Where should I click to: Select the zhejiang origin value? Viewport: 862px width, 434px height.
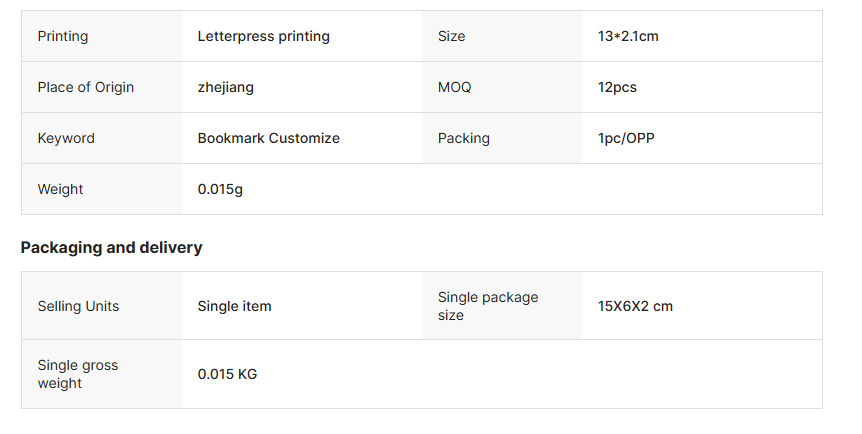pyautogui.click(x=226, y=87)
